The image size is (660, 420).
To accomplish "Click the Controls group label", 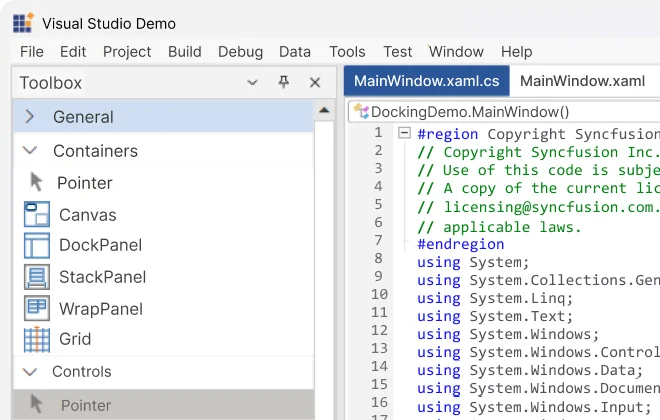I will pyautogui.click(x=82, y=372).
